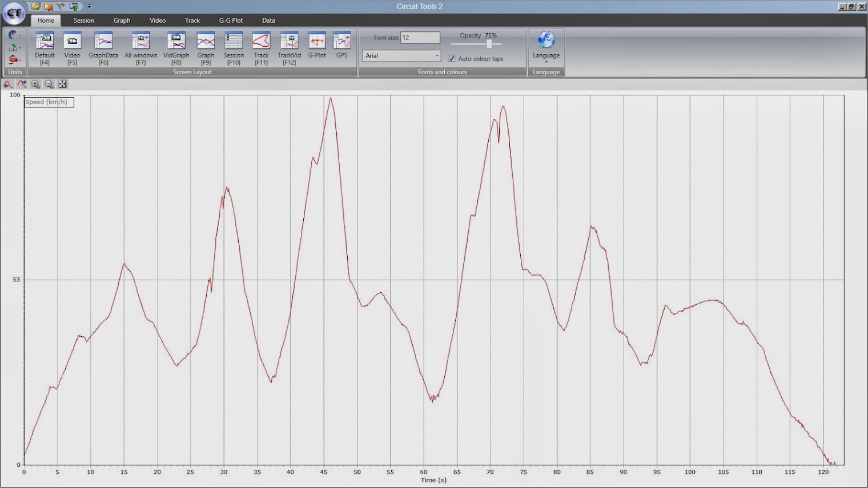Switch to the Video ribbon tab
The image size is (868, 488).
pyautogui.click(x=158, y=21)
